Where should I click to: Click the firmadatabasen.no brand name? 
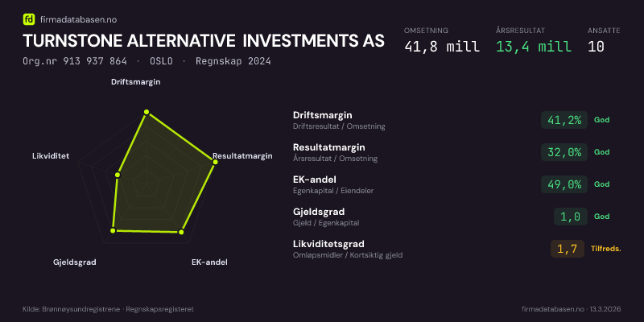(x=75, y=19)
